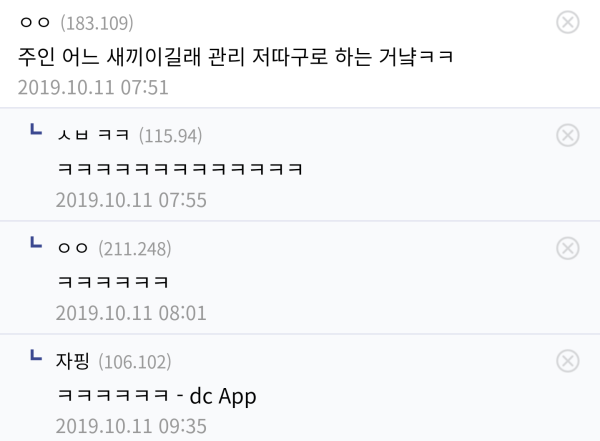
Task: Delete the reply by ㅅㅂ ㅋㅋ (115.94)
Action: 567,136
